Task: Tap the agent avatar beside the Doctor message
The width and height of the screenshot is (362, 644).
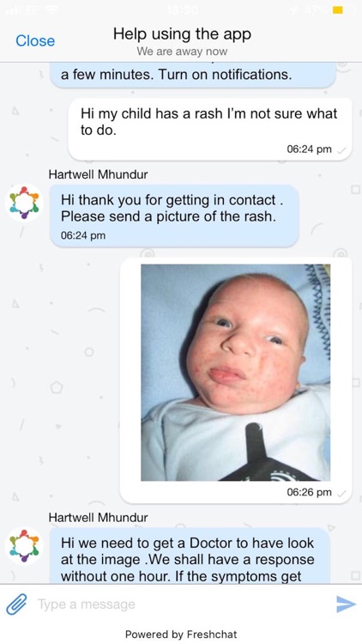Action: [24, 545]
